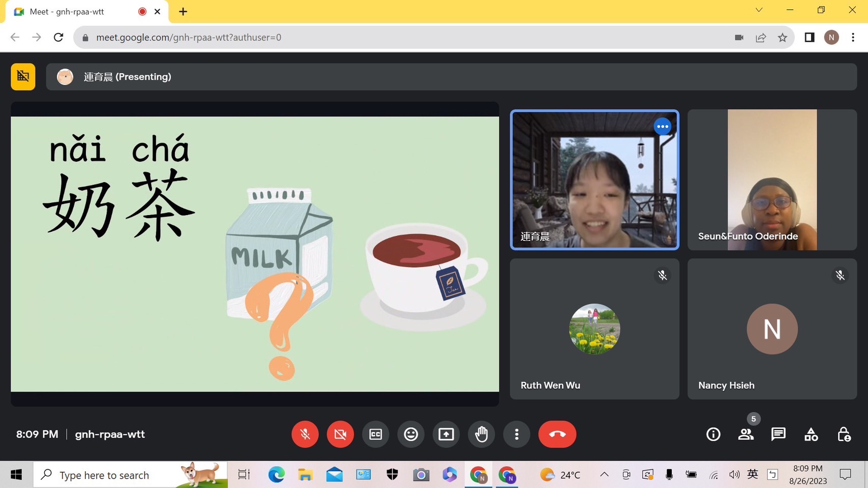The width and height of the screenshot is (868, 488).
Task: Open the emoji reactions button
Action: 411,434
